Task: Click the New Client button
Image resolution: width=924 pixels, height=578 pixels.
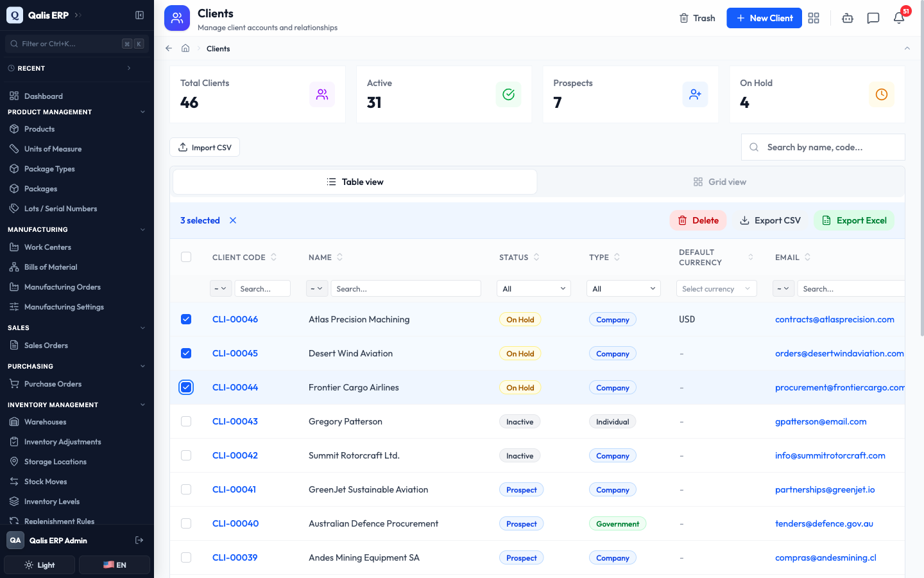Action: 764,18
